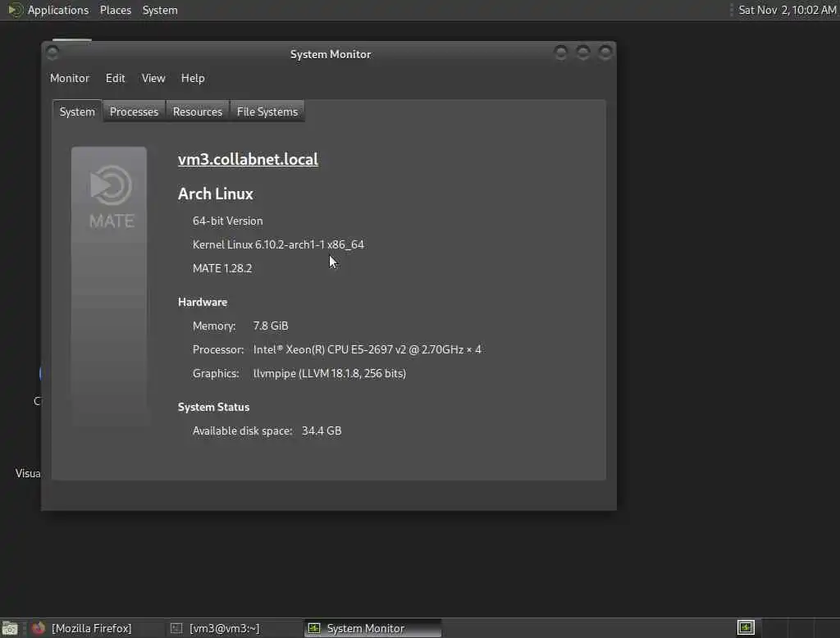Select the System tab
840x638 pixels.
(x=77, y=112)
